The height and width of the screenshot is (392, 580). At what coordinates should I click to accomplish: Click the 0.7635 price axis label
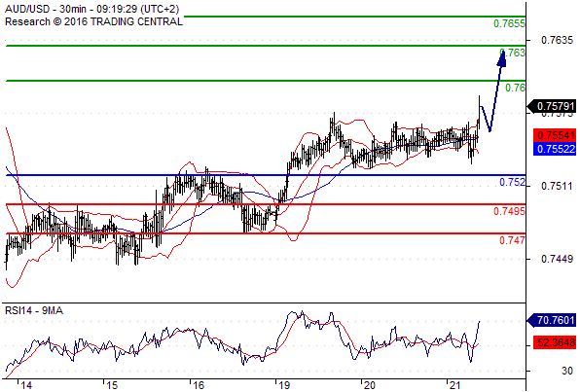click(557, 40)
